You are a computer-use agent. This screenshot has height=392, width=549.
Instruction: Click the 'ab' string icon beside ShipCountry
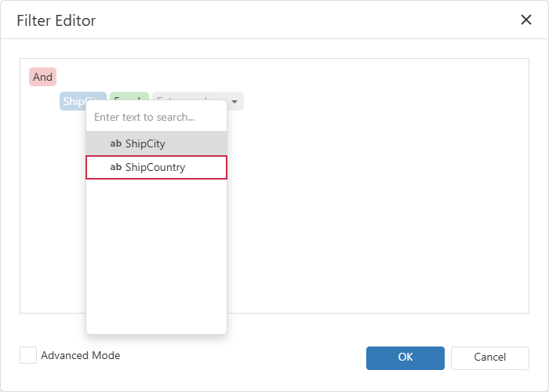pos(116,167)
